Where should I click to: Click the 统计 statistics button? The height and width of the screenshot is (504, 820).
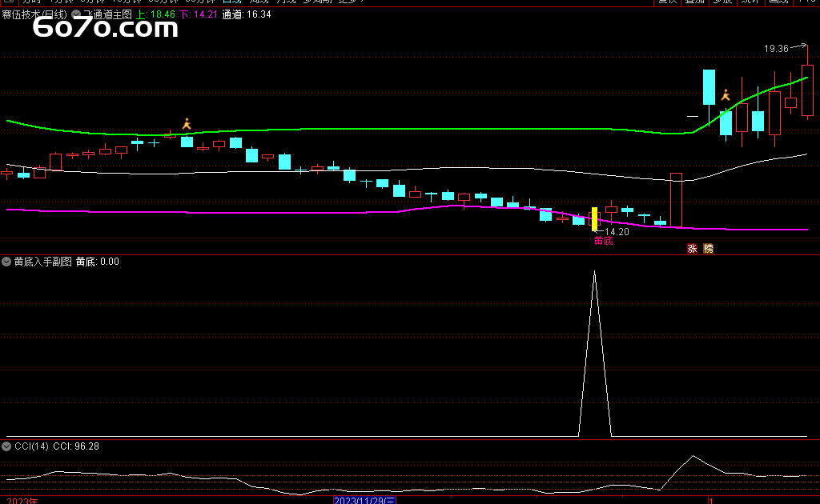(x=750, y=2)
